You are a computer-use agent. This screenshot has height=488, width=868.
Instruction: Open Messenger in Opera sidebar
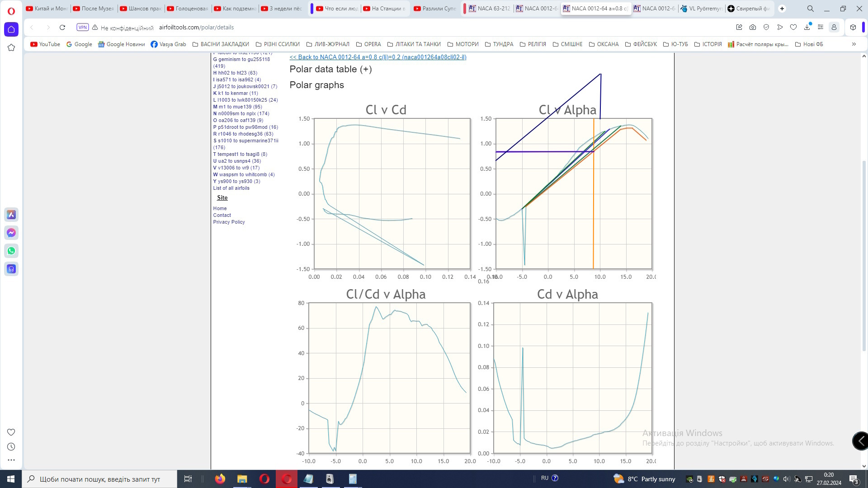pos(11,233)
